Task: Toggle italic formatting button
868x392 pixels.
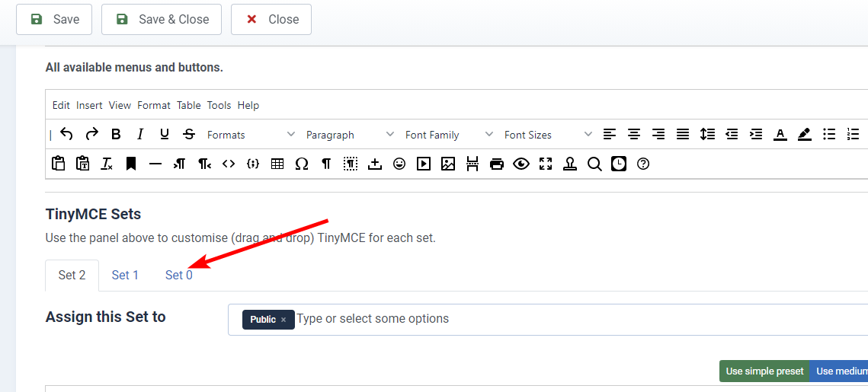Action: tap(140, 135)
